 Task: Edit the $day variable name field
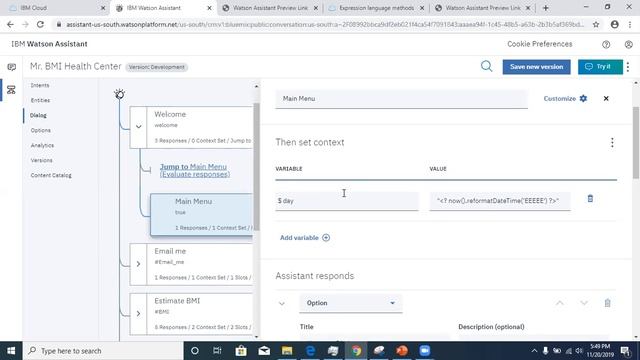tap(347, 201)
